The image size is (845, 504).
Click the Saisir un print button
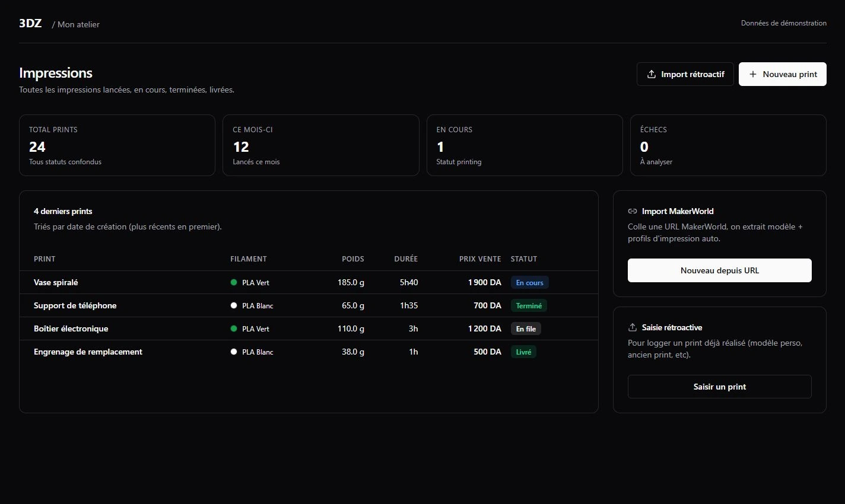coord(720,387)
